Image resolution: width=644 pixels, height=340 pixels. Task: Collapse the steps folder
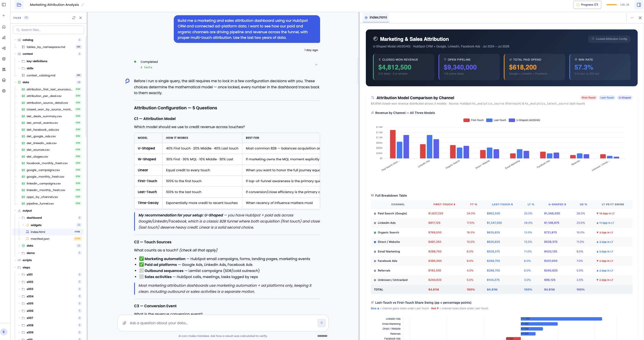pos(15,267)
